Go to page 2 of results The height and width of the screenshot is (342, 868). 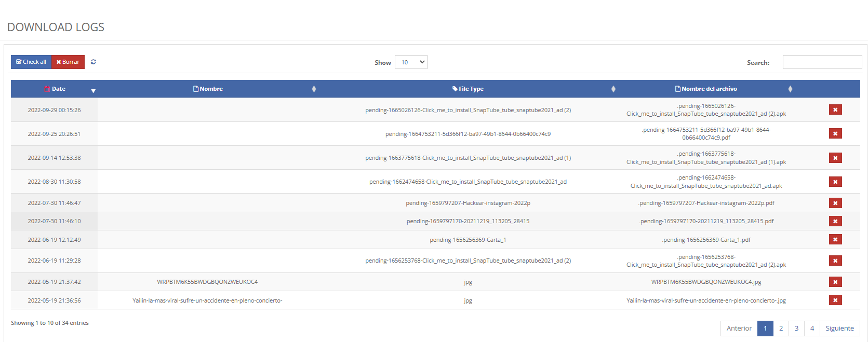[781, 329]
